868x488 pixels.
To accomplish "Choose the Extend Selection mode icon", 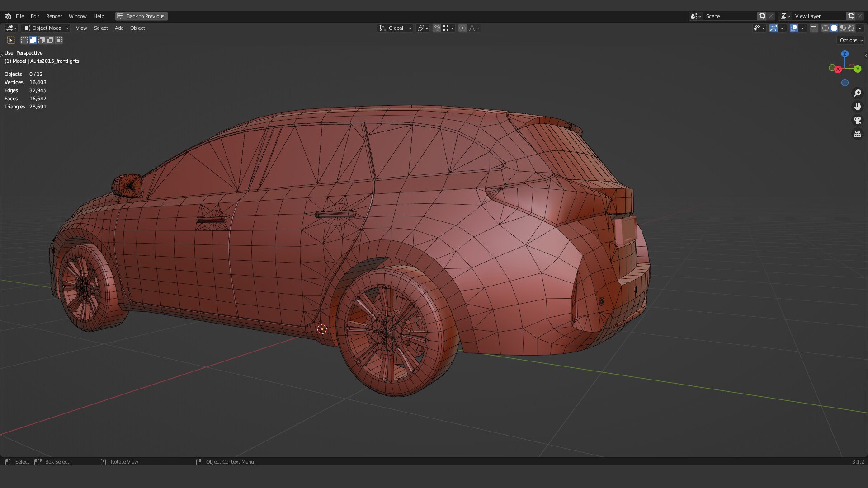I will 33,40.
